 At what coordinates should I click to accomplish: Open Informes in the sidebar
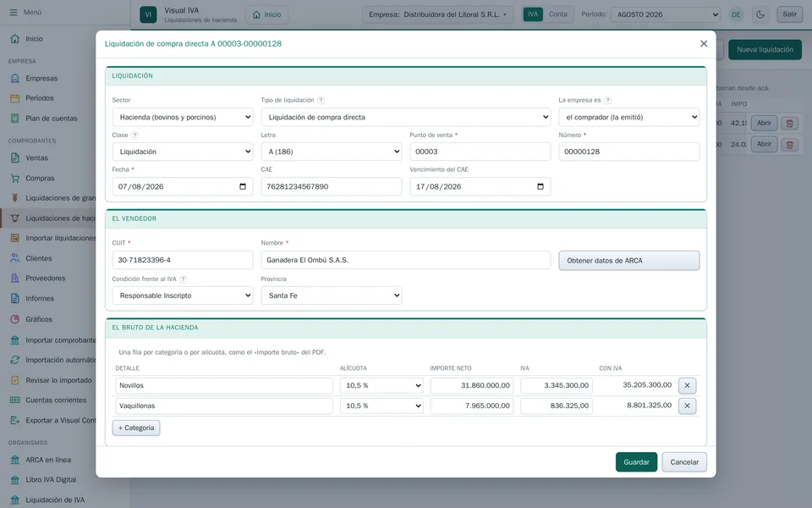coord(40,298)
